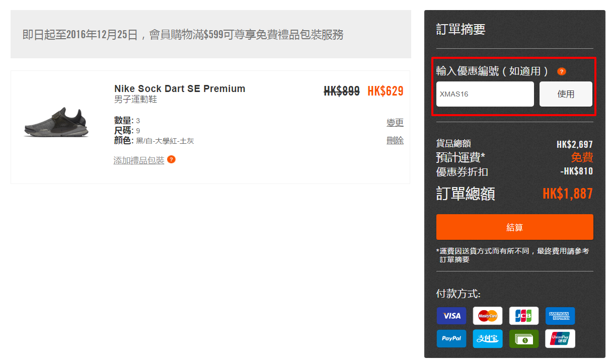Click the 變更 link for the item
Viewport: 610px width, 364px height.
click(x=395, y=123)
